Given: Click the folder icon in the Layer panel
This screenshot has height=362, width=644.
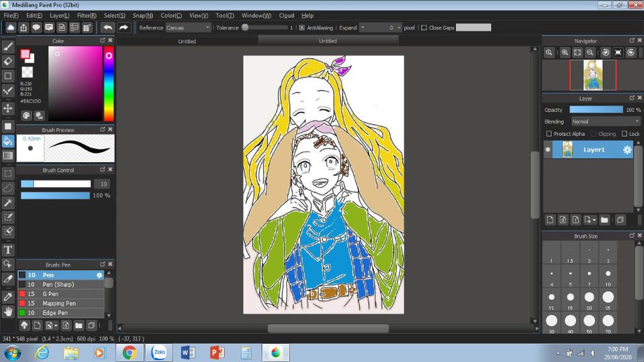Looking at the screenshot, I should (x=604, y=220).
